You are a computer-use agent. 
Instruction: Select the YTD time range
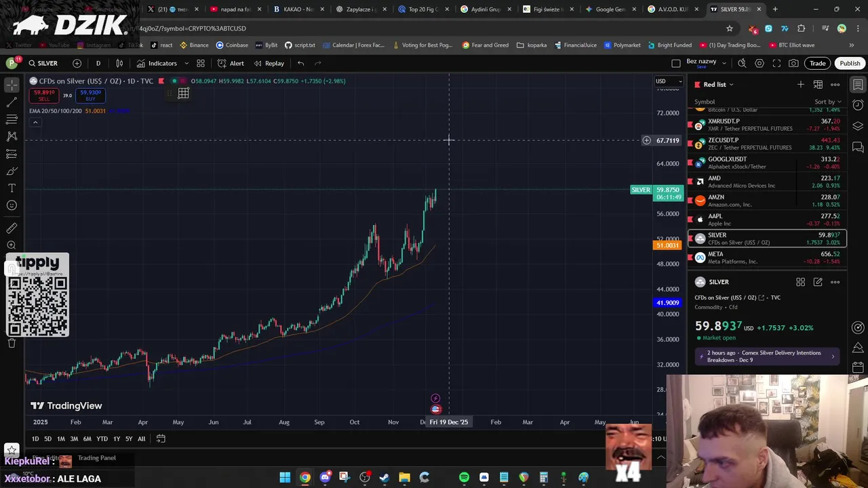[x=102, y=439]
